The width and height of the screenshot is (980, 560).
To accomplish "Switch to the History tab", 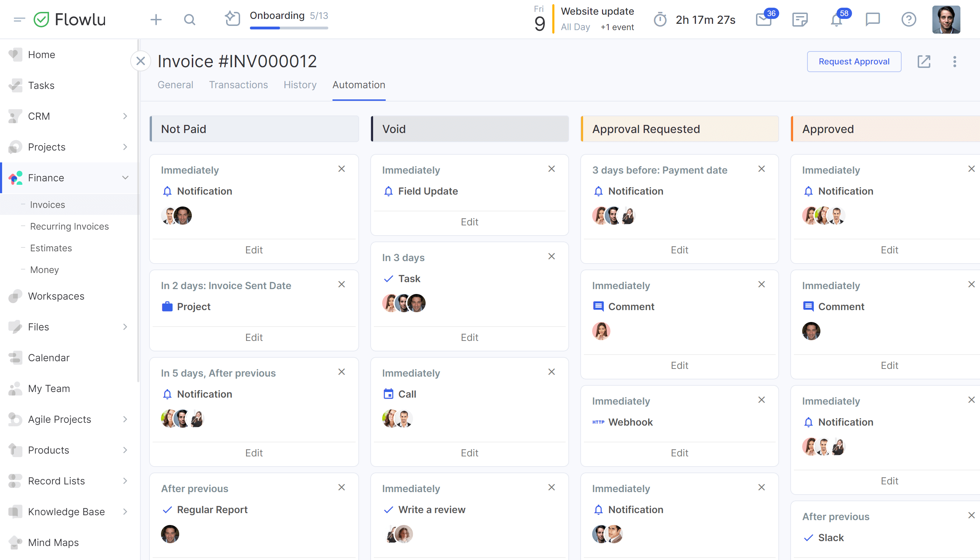I will (300, 84).
